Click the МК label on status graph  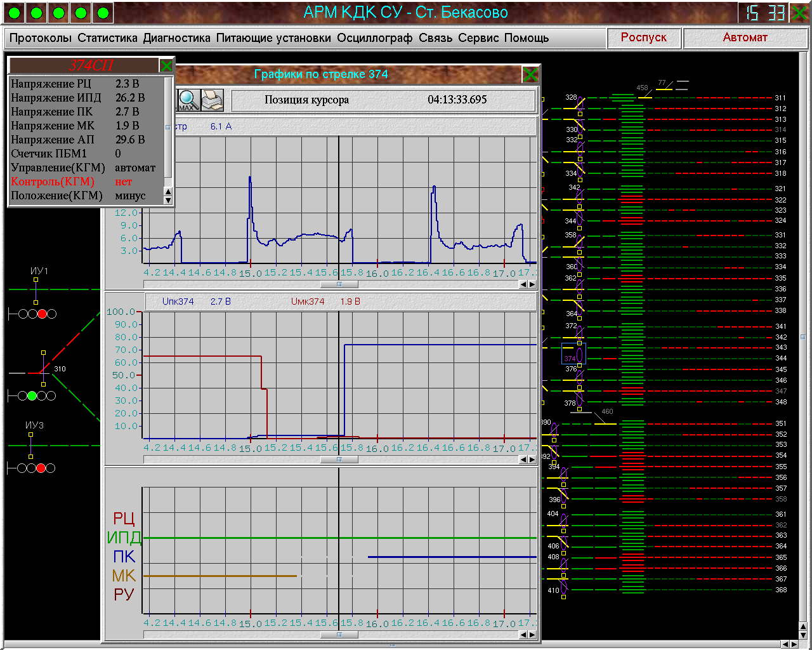pyautogui.click(x=124, y=576)
